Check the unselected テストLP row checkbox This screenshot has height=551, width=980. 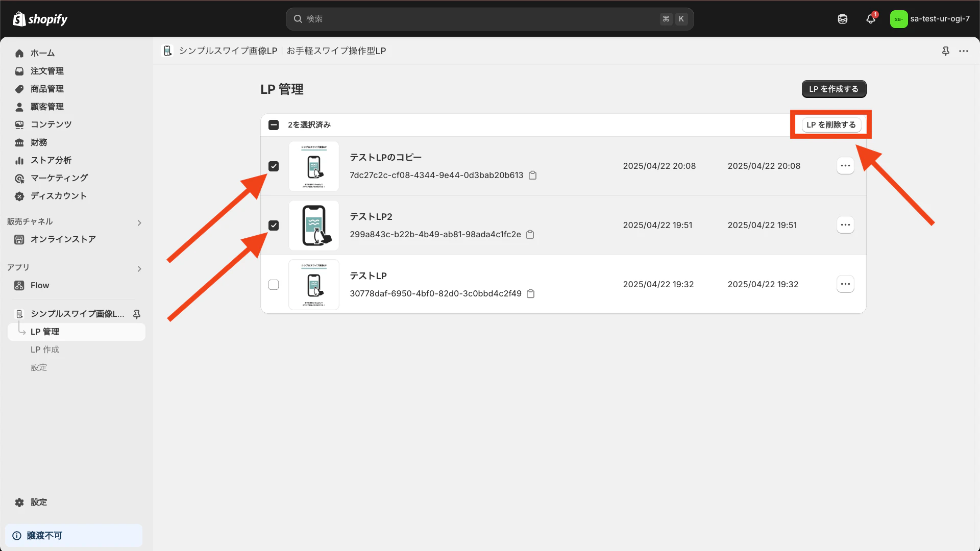coord(274,285)
